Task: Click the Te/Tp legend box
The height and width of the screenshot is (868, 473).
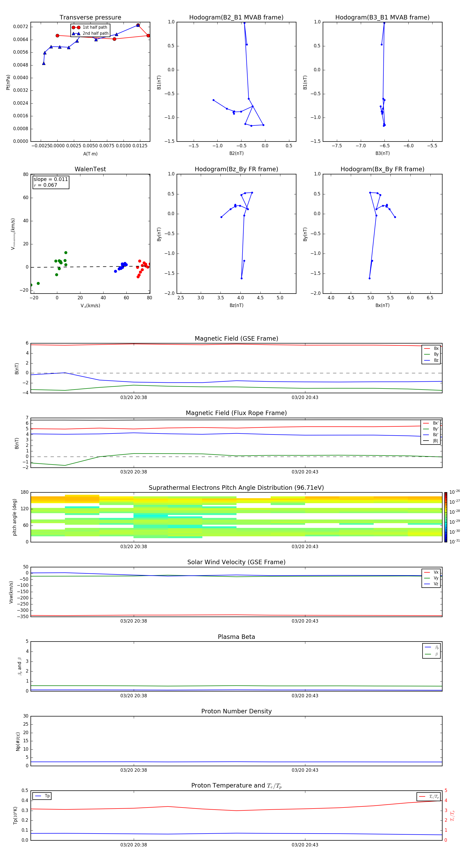Action: (x=429, y=796)
